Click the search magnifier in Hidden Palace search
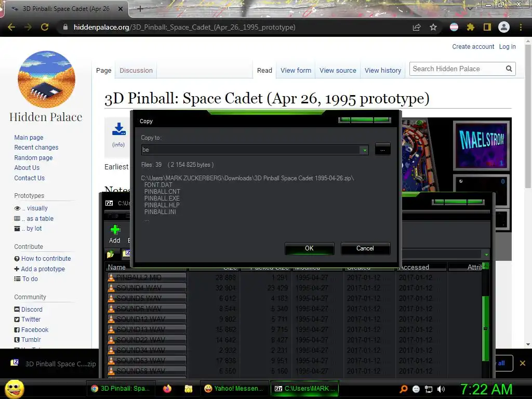 coord(509,69)
